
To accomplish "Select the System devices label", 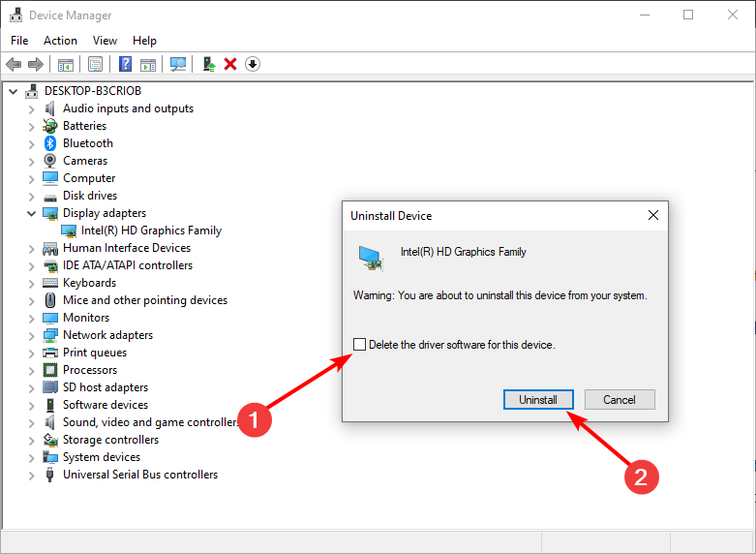I will tap(102, 457).
